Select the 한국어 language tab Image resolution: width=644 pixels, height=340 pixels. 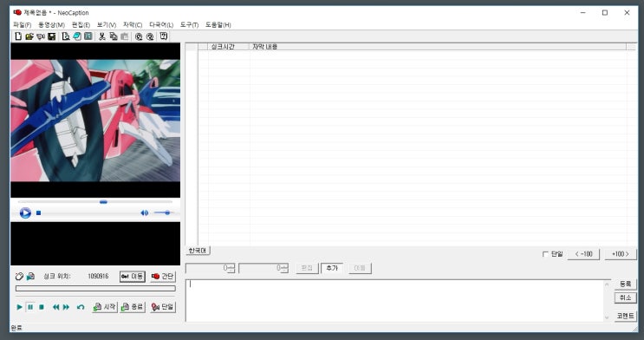198,251
